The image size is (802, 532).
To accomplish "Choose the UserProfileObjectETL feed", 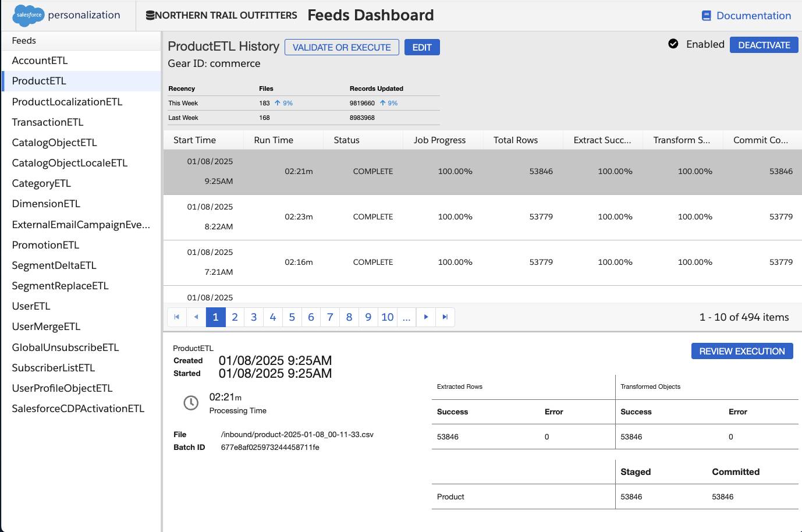I will coord(81,388).
